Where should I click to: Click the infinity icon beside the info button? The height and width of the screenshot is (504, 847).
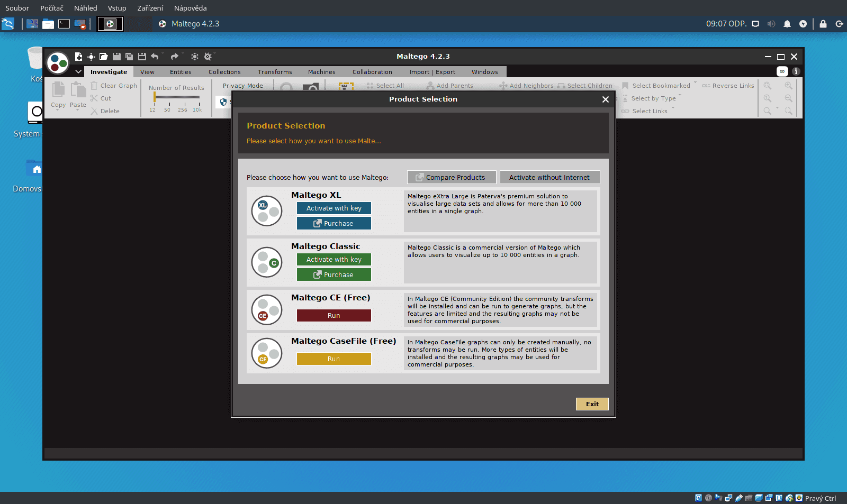[782, 71]
